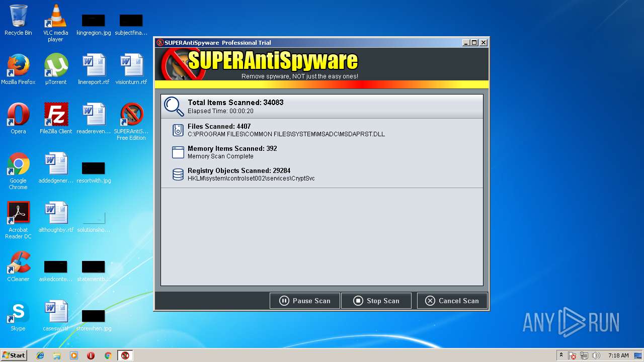
Task: Select the linereport.rtf document icon
Action: pyautogui.click(x=94, y=69)
